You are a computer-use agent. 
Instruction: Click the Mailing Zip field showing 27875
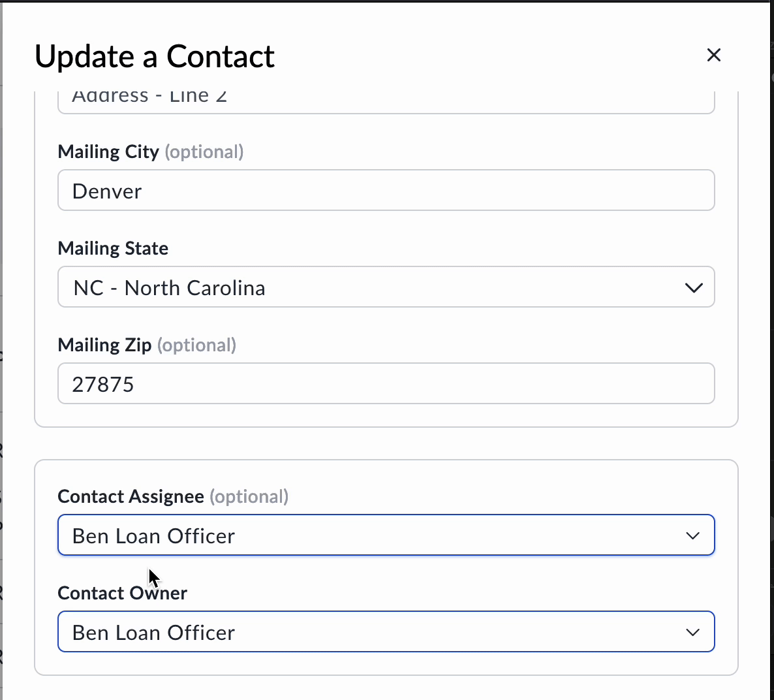pyautogui.click(x=386, y=383)
